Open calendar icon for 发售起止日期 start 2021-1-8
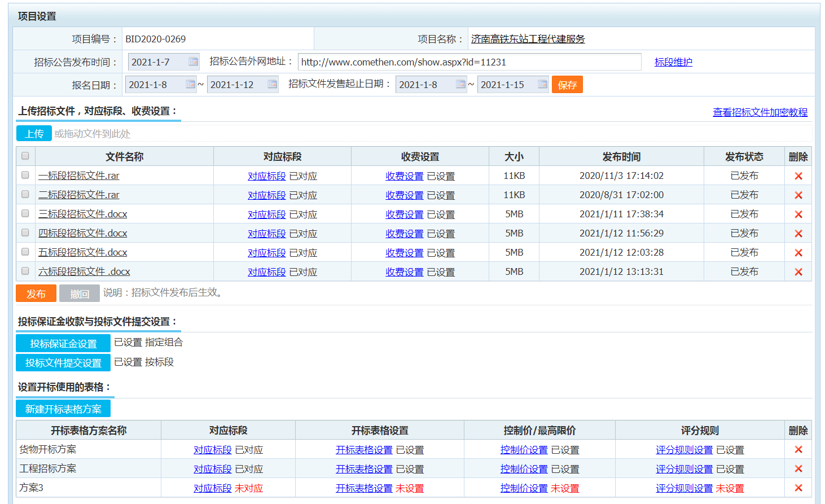 [x=460, y=84]
